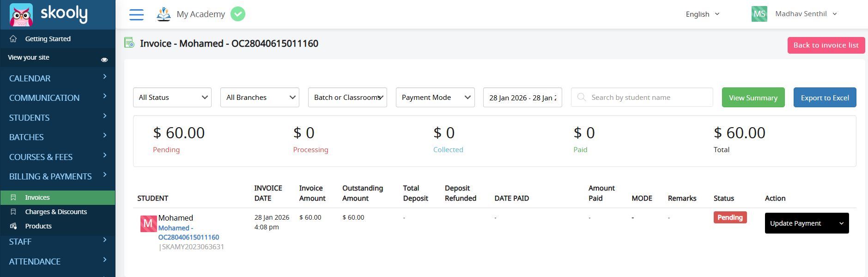
Task: Click the Getting Started home icon
Action: [x=13, y=39]
